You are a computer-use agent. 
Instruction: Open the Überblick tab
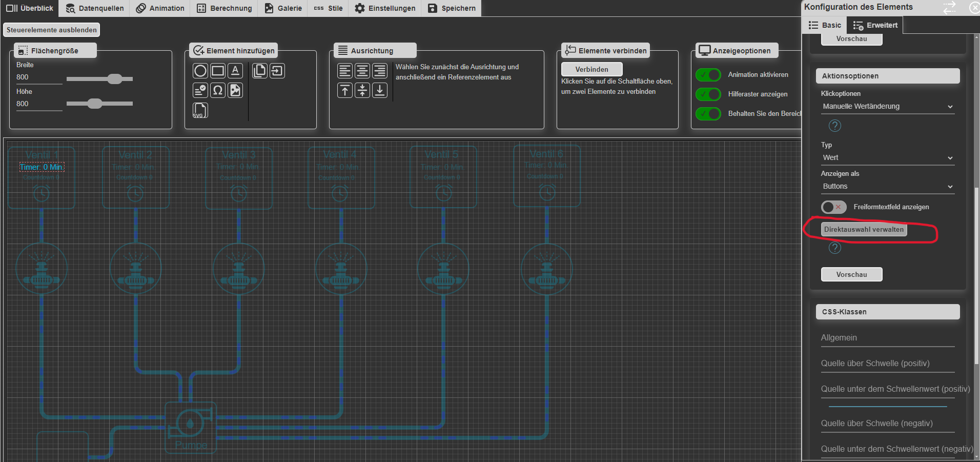coord(30,8)
